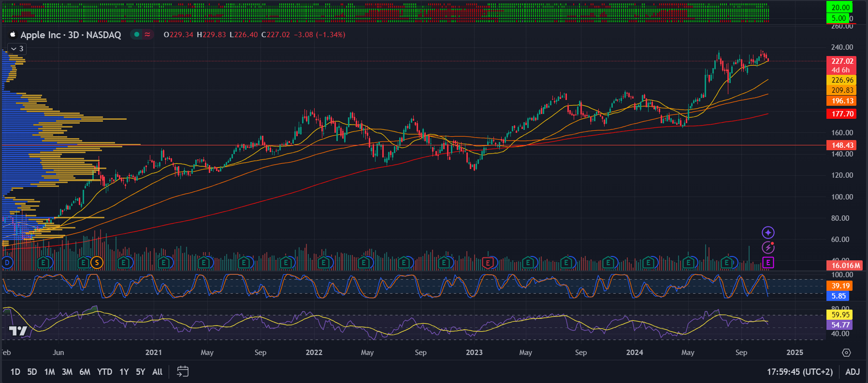The height and width of the screenshot is (383, 868).
Task: Click the 2025 label on time axis
Action: click(x=795, y=353)
